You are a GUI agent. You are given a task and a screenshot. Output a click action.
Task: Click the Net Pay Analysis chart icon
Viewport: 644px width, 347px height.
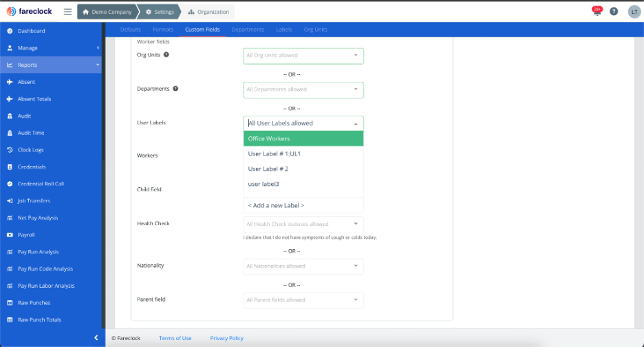tap(10, 218)
